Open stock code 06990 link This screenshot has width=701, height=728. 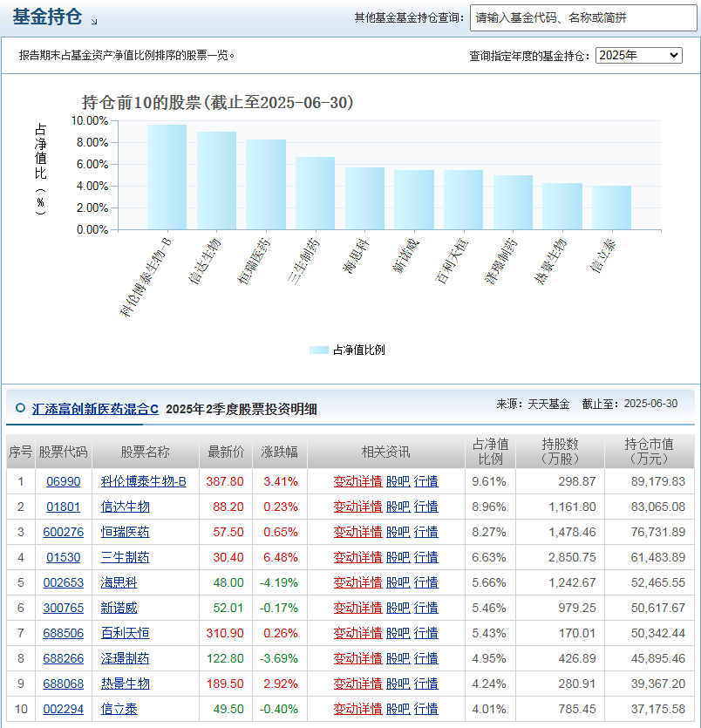coord(63,481)
